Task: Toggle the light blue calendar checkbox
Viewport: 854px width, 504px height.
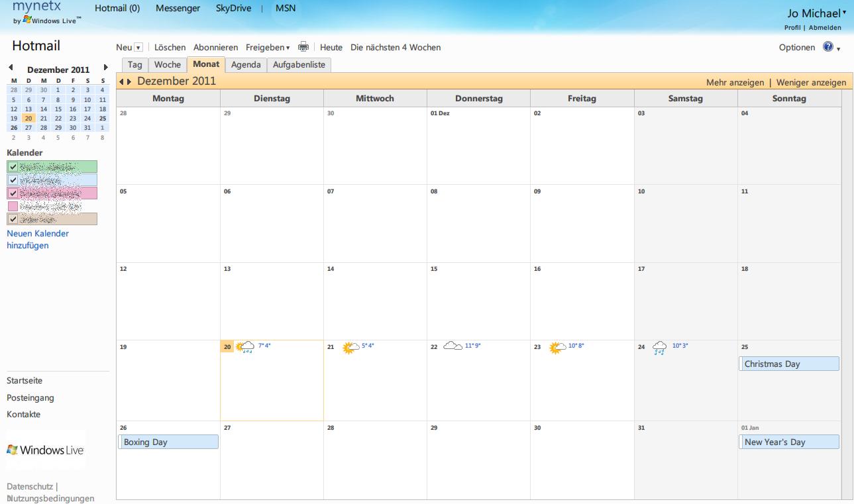Action: pyautogui.click(x=13, y=179)
